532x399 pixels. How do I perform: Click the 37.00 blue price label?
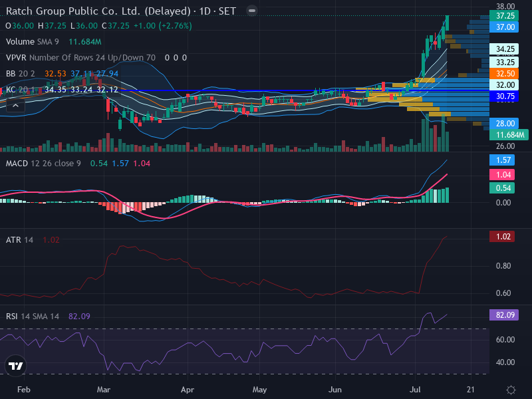click(504, 27)
